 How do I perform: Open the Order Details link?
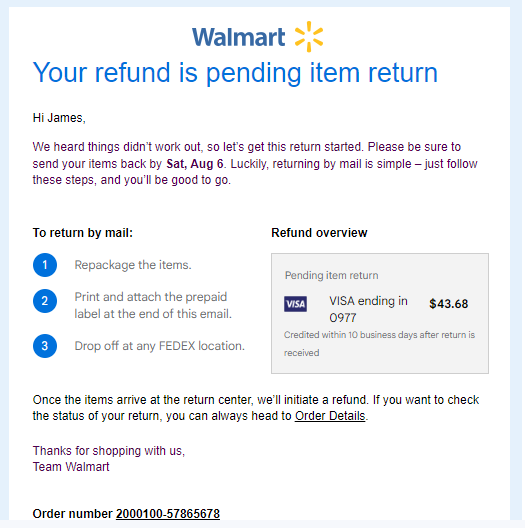[330, 416]
